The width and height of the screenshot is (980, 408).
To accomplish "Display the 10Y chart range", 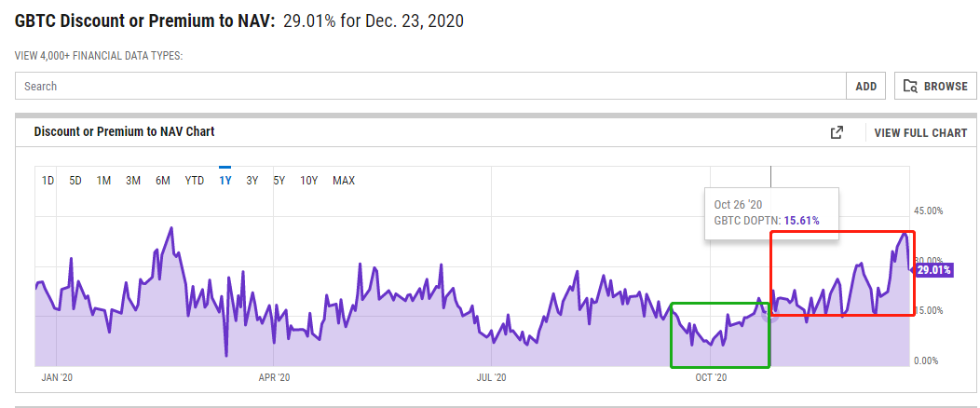I will (309, 181).
